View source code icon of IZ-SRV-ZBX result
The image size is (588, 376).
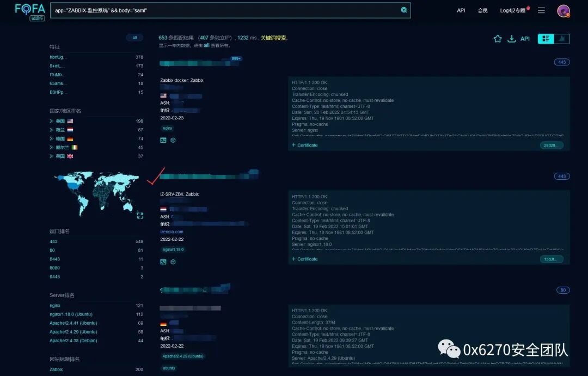[x=163, y=262]
